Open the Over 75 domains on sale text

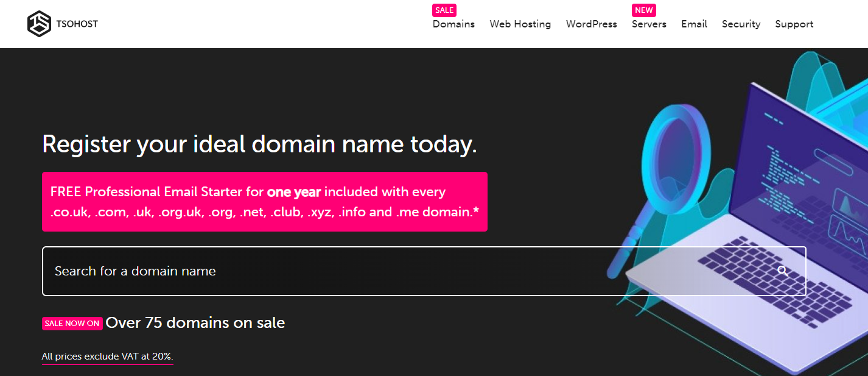195,323
